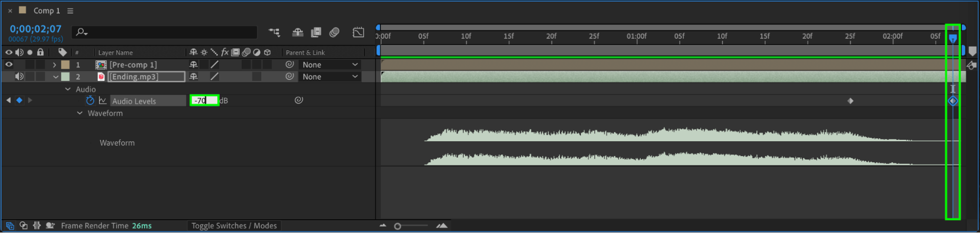Viewport: 980px width, 233px height.
Task: Expand the Pre-comp 1 layer properties
Action: (54, 65)
